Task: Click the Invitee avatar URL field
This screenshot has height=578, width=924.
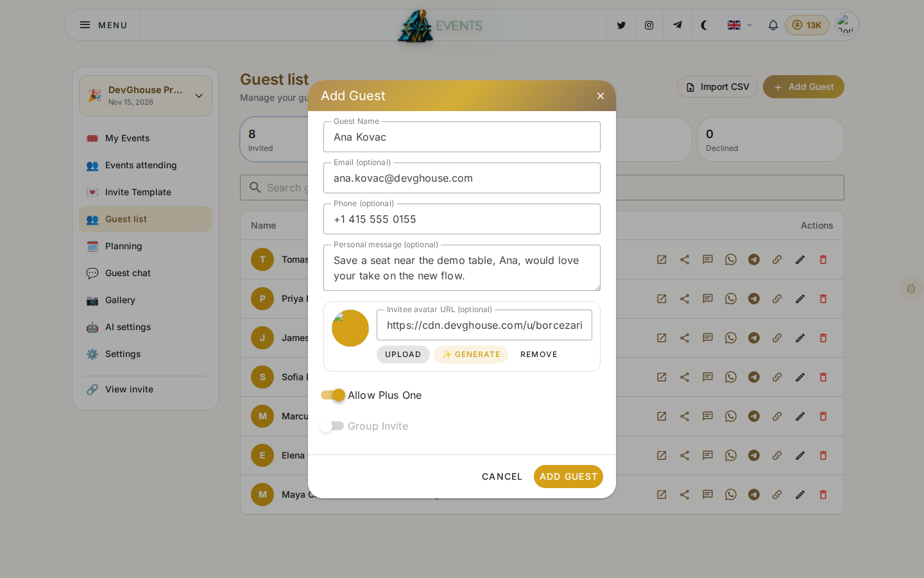Action: pos(484,325)
